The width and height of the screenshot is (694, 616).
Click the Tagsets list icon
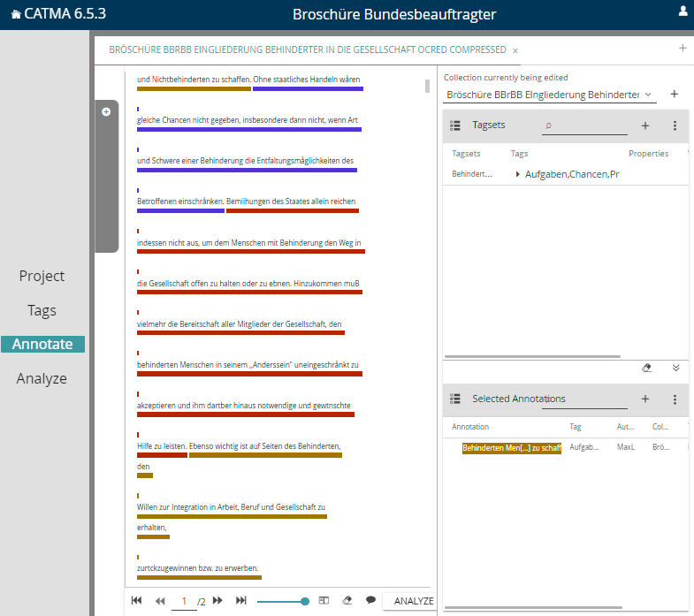[x=455, y=125]
